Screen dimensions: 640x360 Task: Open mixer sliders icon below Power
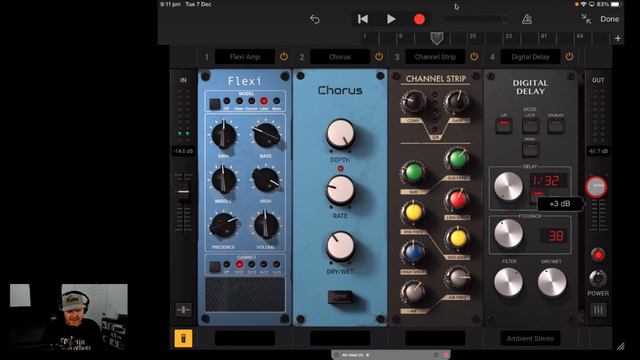point(598,310)
